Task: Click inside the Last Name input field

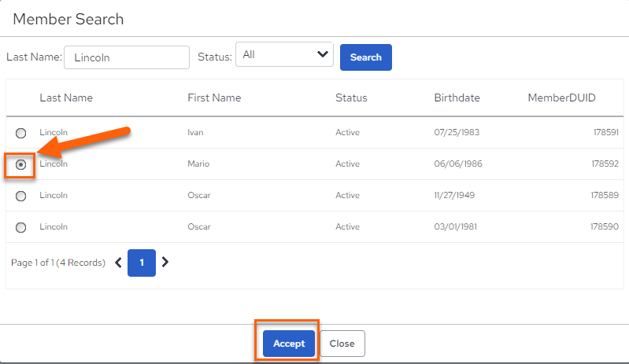Action: point(127,57)
